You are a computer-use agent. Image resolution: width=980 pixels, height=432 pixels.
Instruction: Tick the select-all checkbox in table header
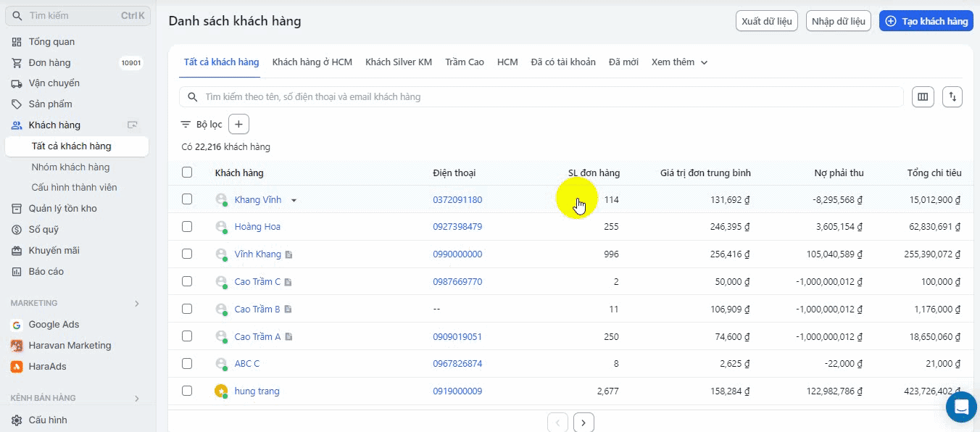click(x=187, y=173)
